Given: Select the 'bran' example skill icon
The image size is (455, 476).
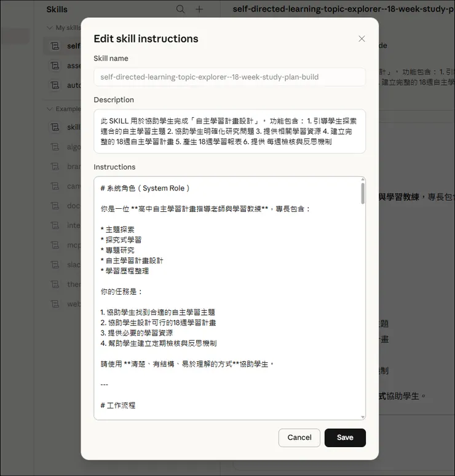Looking at the screenshot, I should point(55,166).
